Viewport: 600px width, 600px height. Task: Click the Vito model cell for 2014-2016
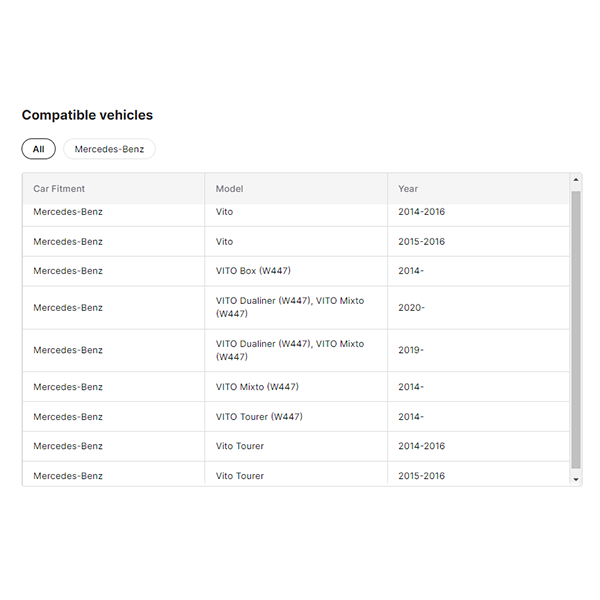pyautogui.click(x=224, y=212)
